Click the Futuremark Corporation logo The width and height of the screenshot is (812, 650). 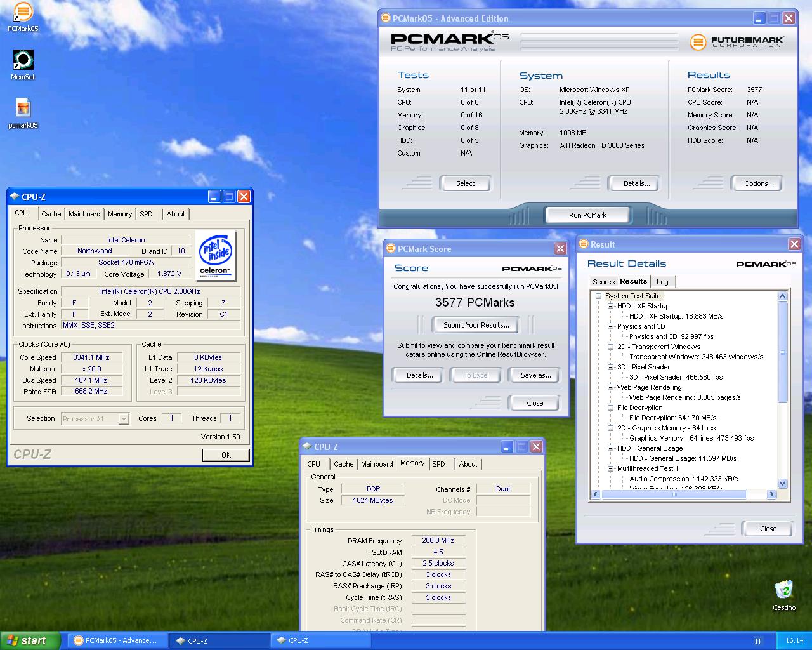point(737,42)
